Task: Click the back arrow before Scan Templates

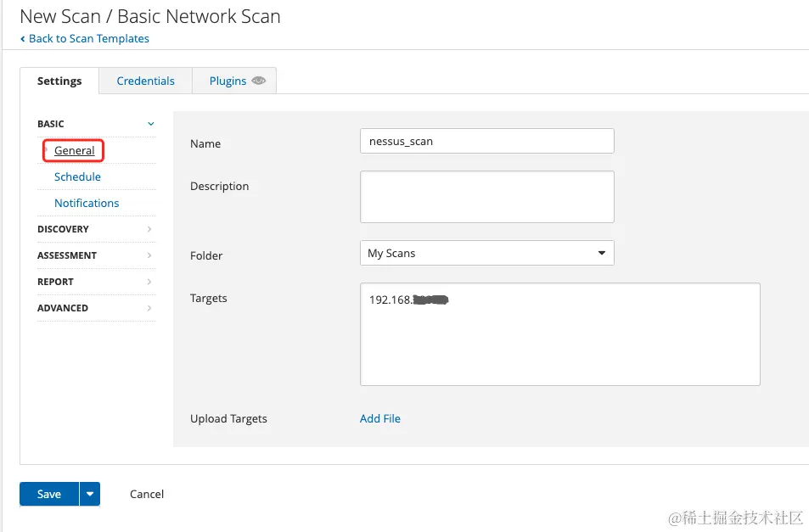Action: [23, 39]
